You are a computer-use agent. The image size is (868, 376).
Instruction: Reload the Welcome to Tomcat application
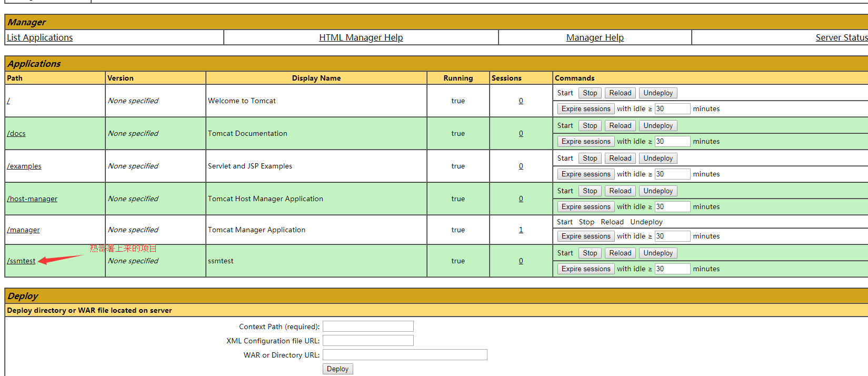[620, 93]
